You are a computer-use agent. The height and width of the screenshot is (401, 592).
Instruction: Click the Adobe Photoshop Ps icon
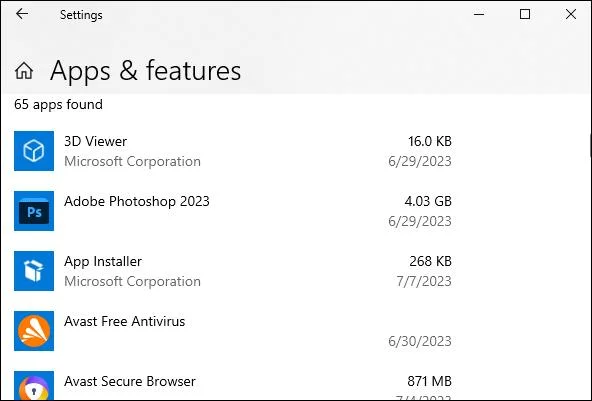point(34,211)
